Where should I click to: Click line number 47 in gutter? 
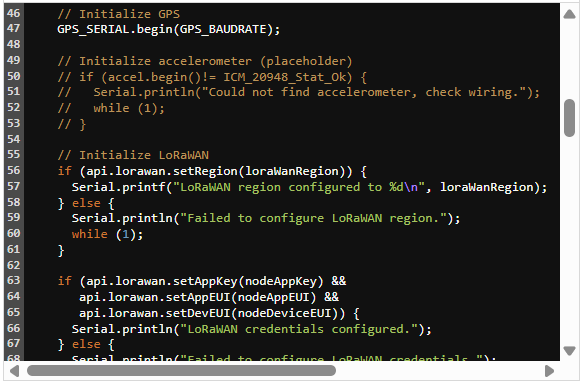[x=14, y=29]
